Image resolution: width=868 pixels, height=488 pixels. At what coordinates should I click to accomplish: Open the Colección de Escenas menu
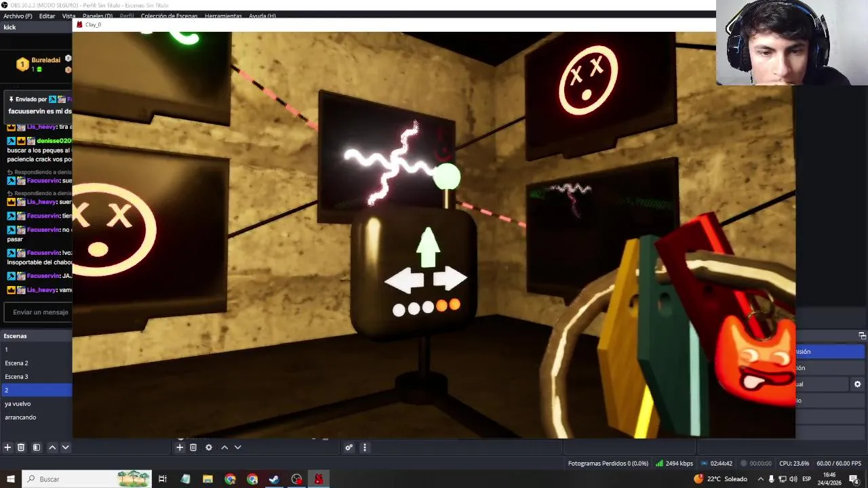pos(169,16)
